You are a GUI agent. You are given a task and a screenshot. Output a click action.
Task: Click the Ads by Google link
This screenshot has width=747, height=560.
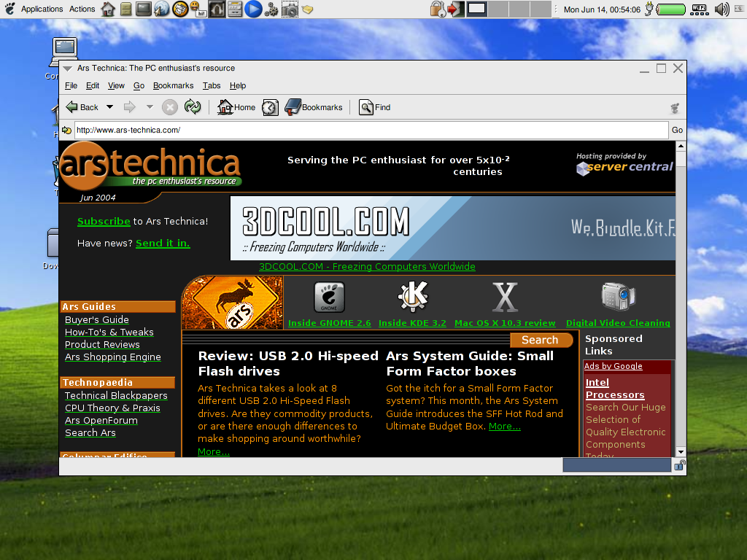(x=613, y=366)
